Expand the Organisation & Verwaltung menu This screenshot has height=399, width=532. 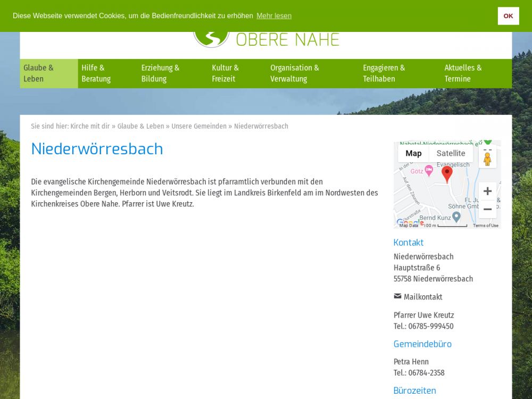click(295, 73)
